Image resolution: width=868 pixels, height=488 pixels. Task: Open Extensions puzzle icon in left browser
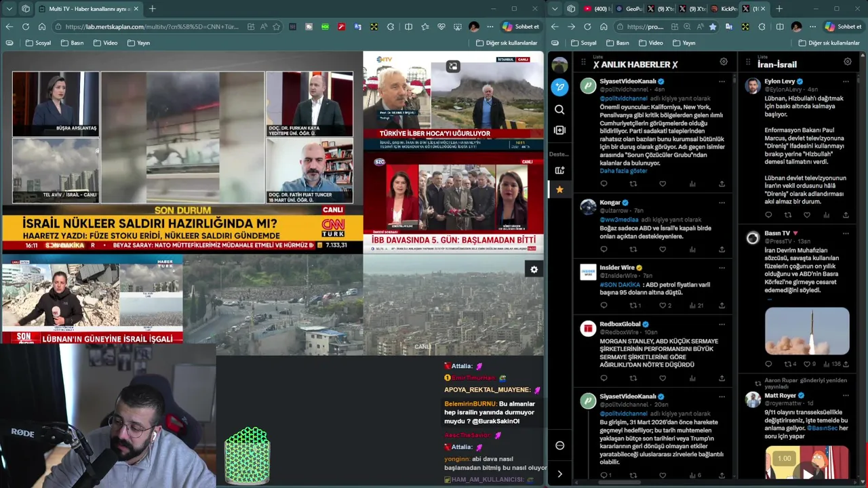point(391,26)
